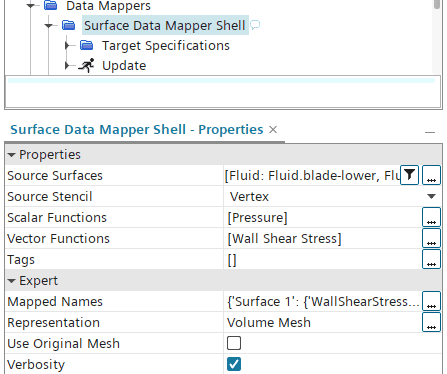This screenshot has width=447, height=374.
Task: Select the Data Mappers folder
Action: coord(108,6)
